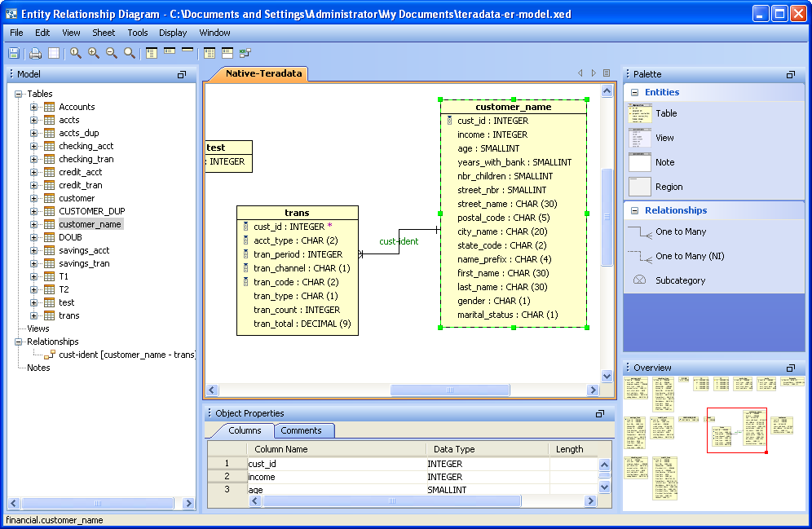This screenshot has height=529, width=812.
Task: Open the Sheet menu
Action: [x=104, y=33]
